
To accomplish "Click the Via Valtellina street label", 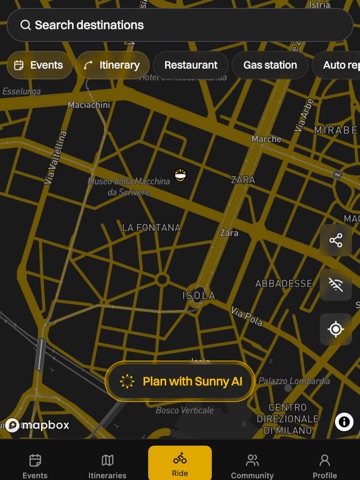I will (55, 157).
